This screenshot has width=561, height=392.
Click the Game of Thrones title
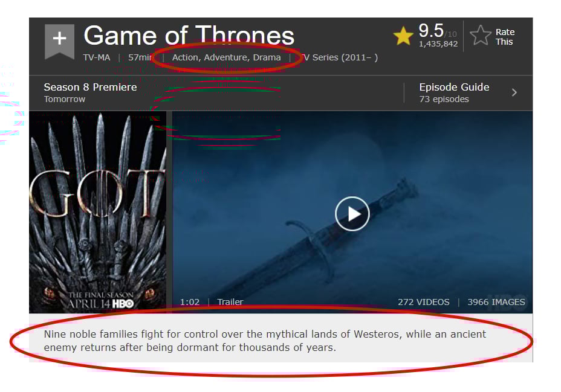(x=189, y=36)
